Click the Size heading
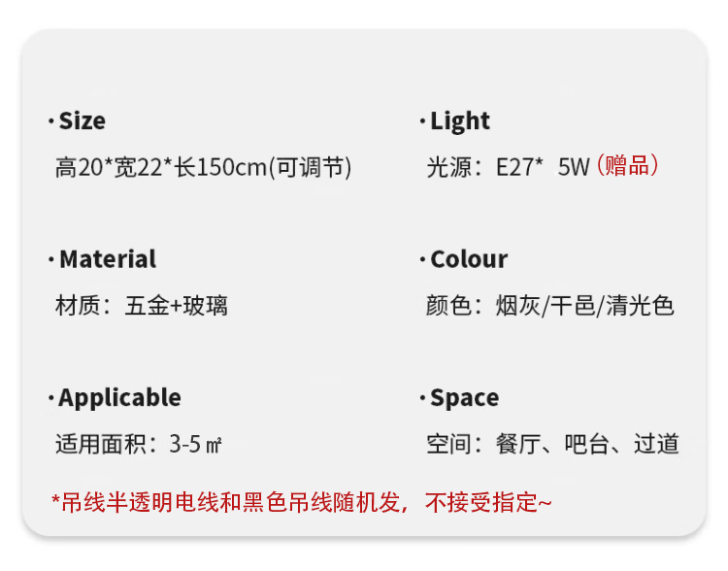This screenshot has width=728, height=571. point(83,120)
